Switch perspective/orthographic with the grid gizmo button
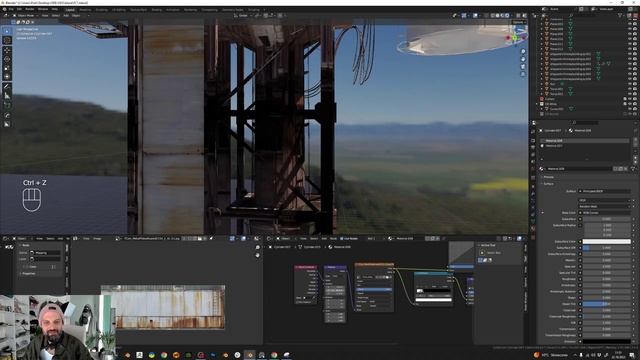Screen dimensions: 640x360 tap(523, 73)
